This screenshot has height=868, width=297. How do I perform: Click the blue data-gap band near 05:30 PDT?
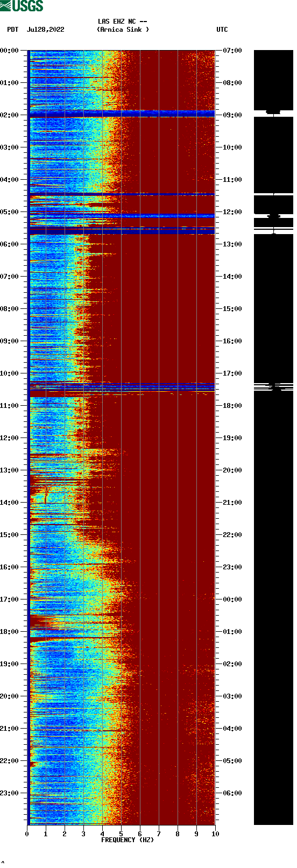point(122,231)
